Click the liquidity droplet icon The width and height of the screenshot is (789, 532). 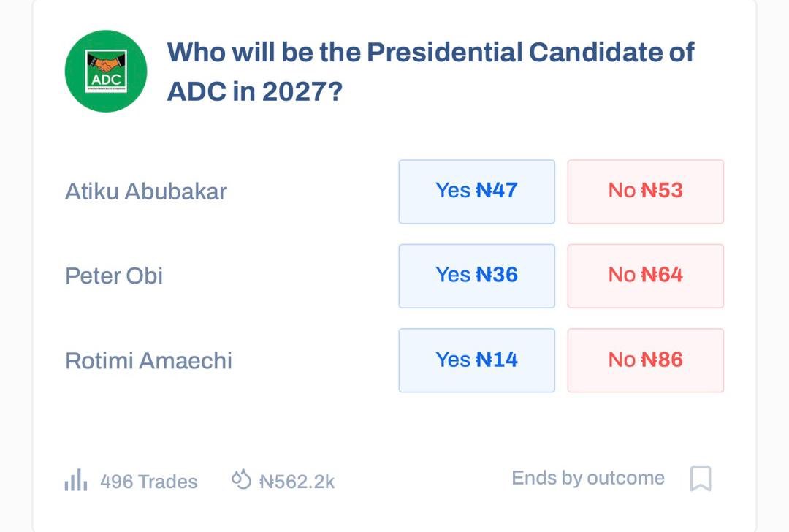[241, 479]
